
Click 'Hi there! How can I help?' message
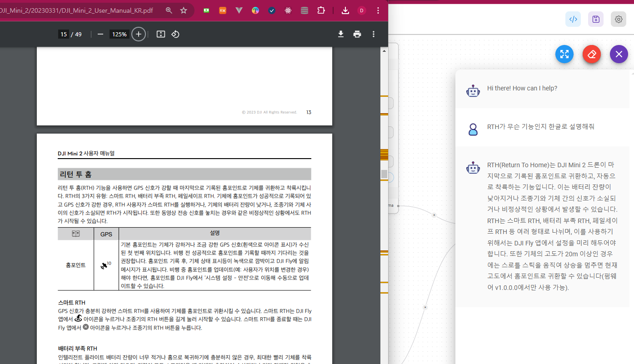click(x=522, y=88)
